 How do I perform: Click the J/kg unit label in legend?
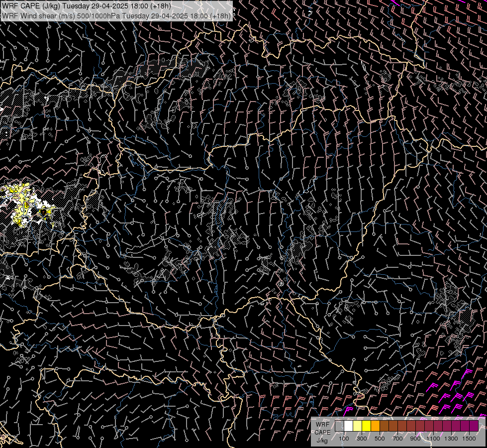(322, 441)
